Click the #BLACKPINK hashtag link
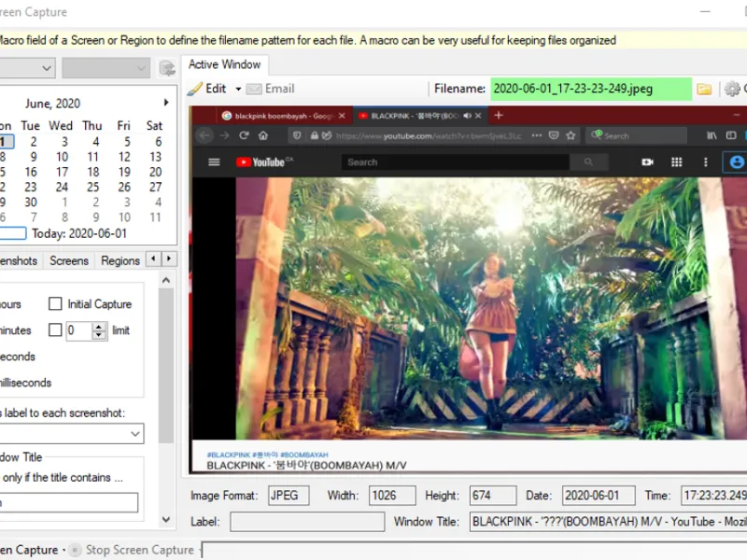 [229, 455]
